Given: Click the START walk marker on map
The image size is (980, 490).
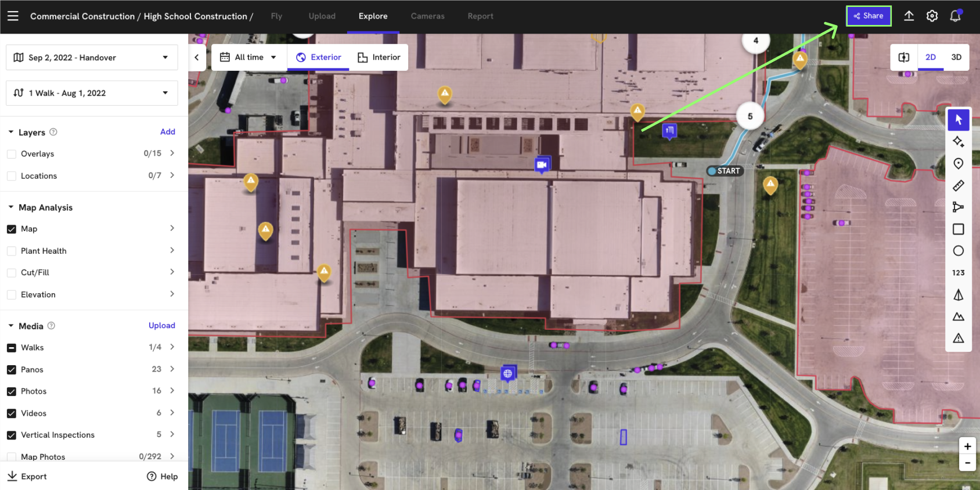Looking at the screenshot, I should (x=724, y=171).
